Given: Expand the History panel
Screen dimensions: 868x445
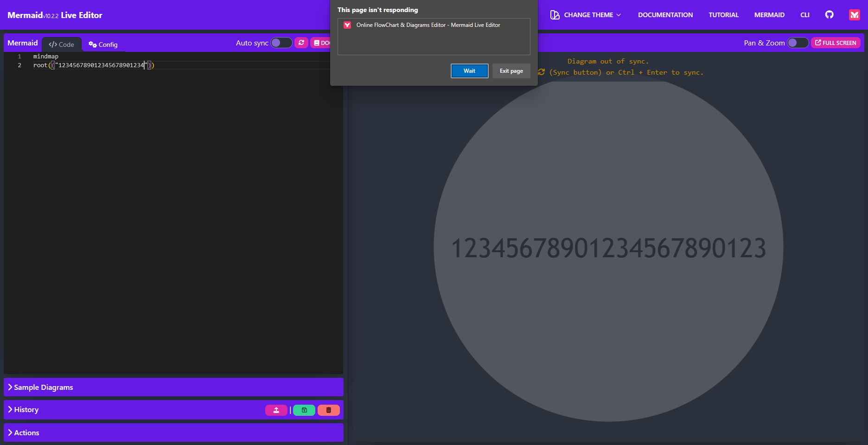Looking at the screenshot, I should 26,410.
